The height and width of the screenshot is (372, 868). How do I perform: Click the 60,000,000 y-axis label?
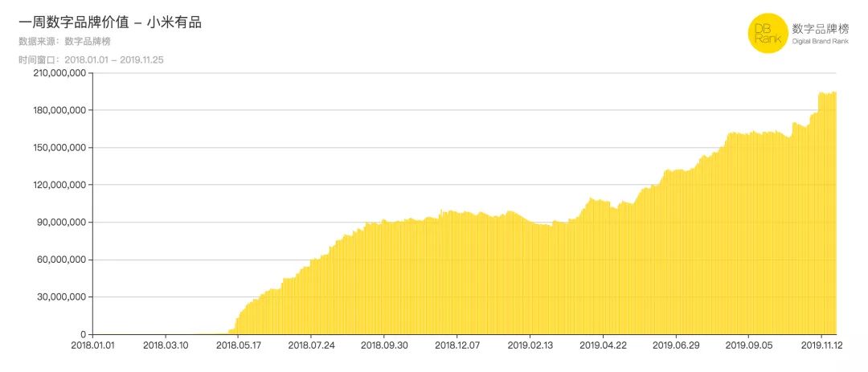(63, 260)
